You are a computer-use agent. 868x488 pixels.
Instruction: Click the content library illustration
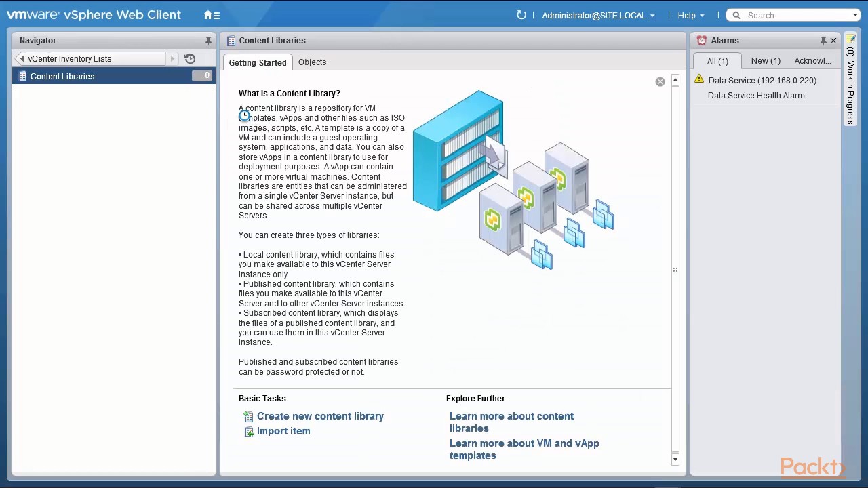(513, 180)
